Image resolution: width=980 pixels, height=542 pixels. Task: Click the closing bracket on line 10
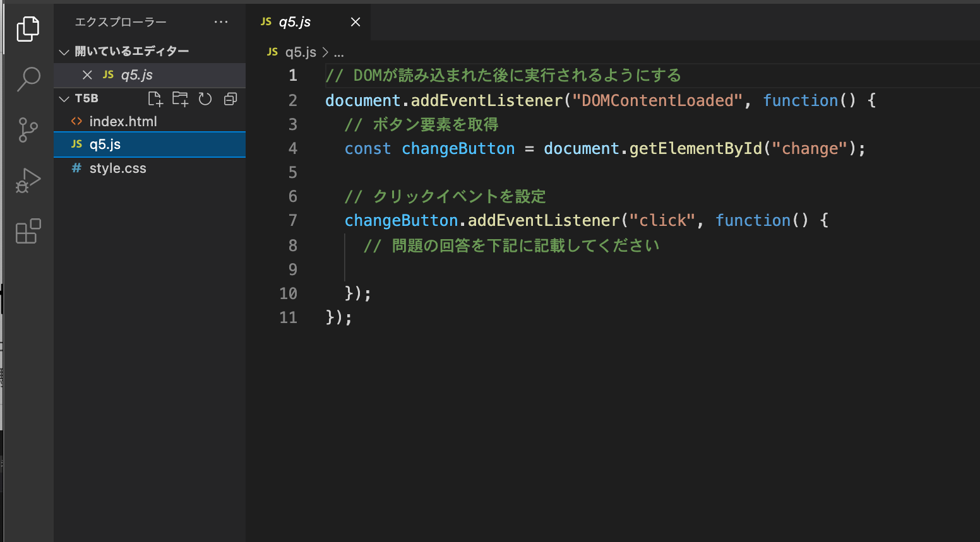pyautogui.click(x=358, y=293)
